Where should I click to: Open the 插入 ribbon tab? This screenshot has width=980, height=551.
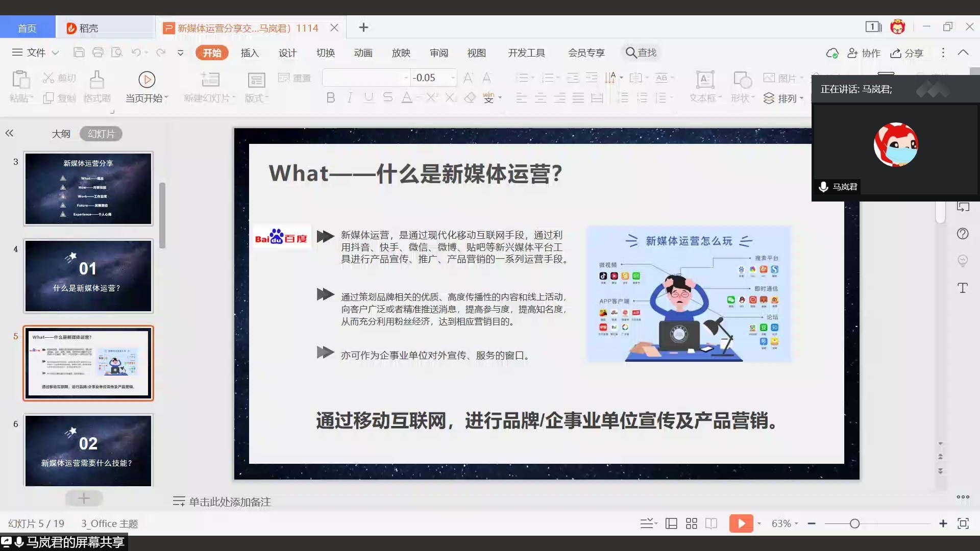coord(250,53)
